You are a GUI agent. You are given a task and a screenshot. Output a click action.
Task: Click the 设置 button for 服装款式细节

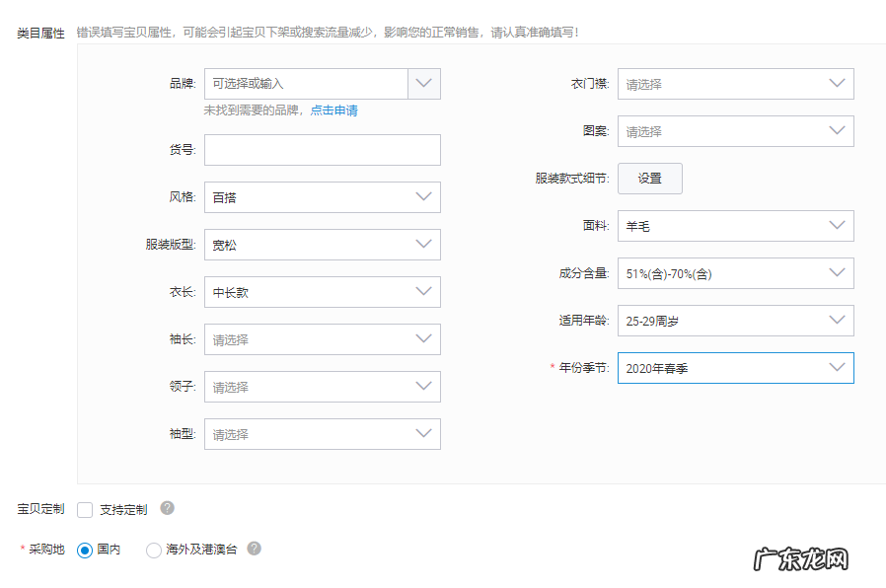point(649,178)
